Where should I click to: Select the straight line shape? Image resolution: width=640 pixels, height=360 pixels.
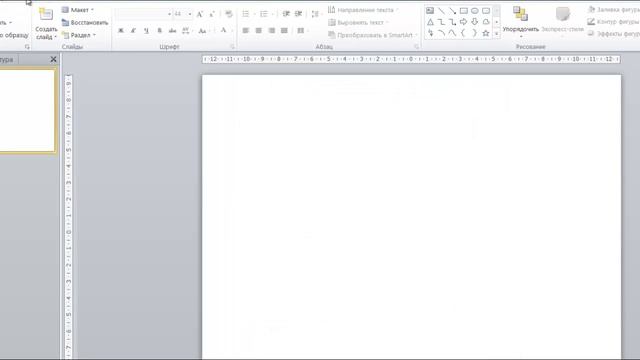pyautogui.click(x=441, y=11)
